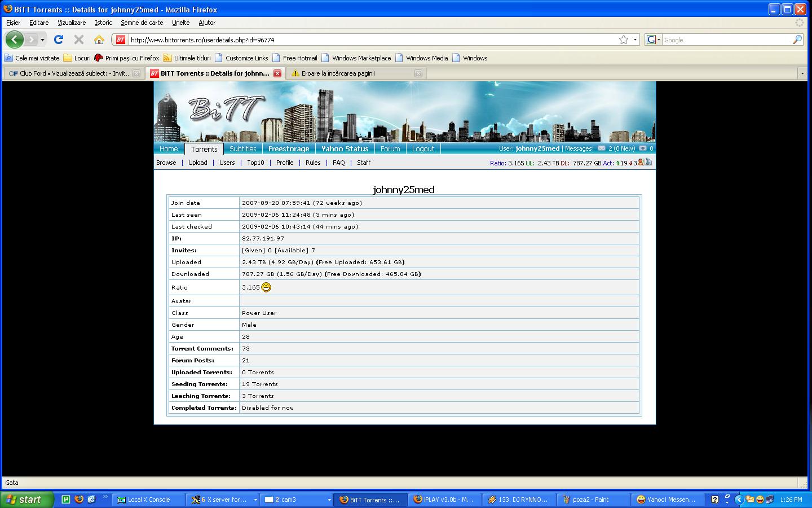Click the Stop loading X icon
The image size is (812, 508).
[x=79, y=40]
